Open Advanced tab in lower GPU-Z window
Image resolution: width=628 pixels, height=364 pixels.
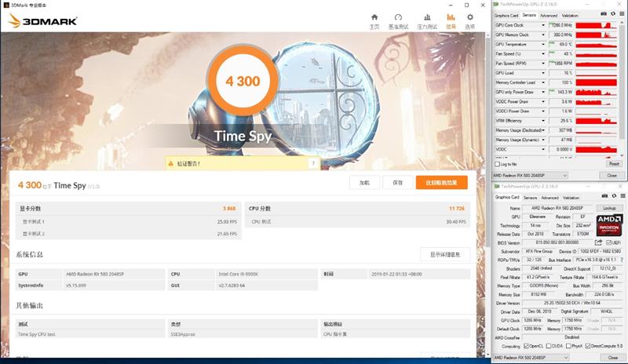pyautogui.click(x=550, y=198)
